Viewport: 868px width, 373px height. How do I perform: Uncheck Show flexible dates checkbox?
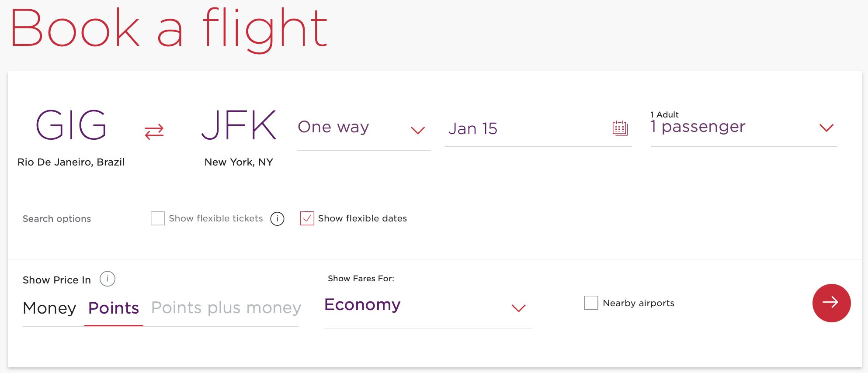click(307, 218)
